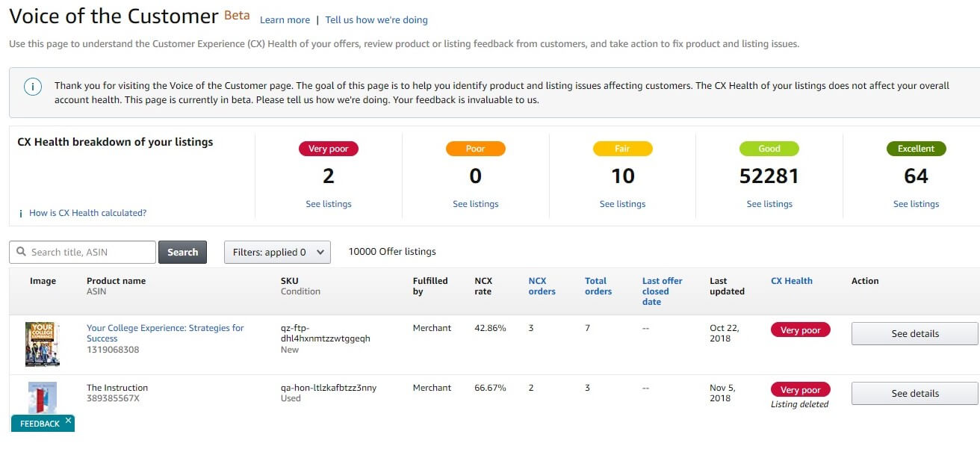This screenshot has height=461, width=980.
Task: Click the info icon in the notification banner
Action: click(x=32, y=87)
